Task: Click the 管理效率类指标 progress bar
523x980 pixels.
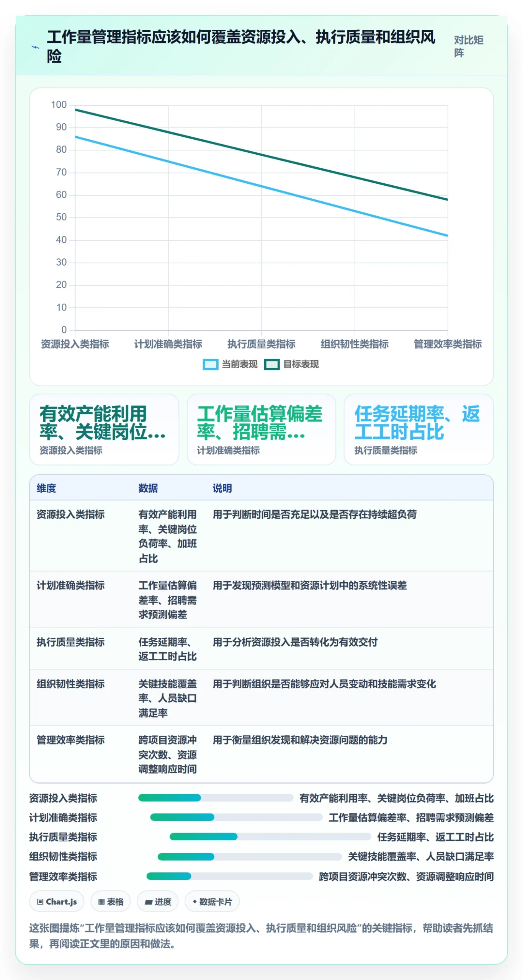Action: [x=230, y=875]
